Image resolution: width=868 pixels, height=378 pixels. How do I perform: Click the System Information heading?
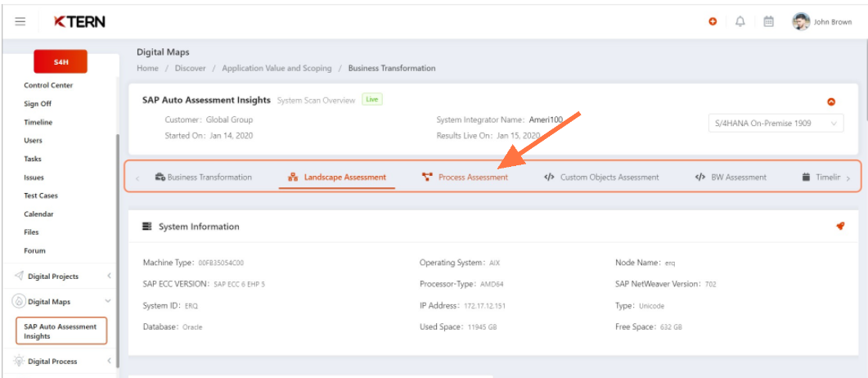(x=200, y=227)
